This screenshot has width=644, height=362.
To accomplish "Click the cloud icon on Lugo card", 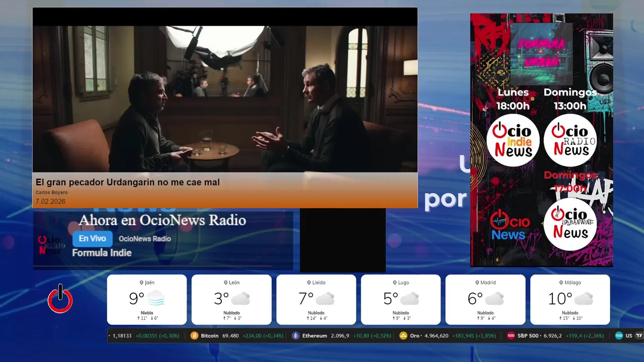I will (410, 299).
